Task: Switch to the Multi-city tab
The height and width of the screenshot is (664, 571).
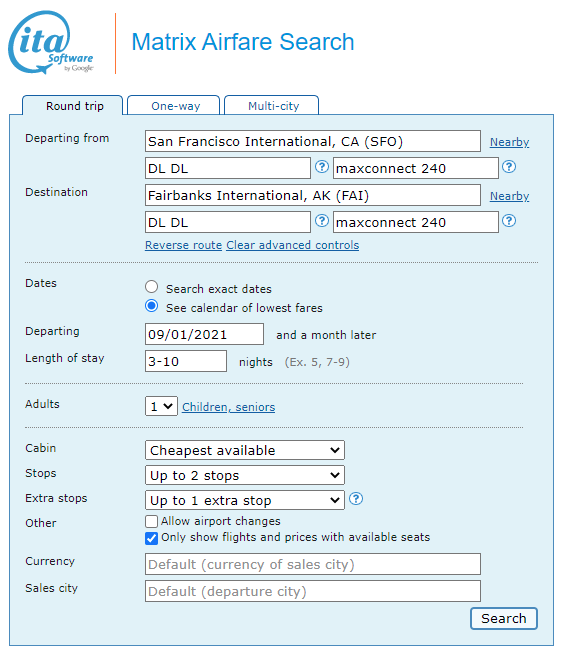Action: coord(272,105)
